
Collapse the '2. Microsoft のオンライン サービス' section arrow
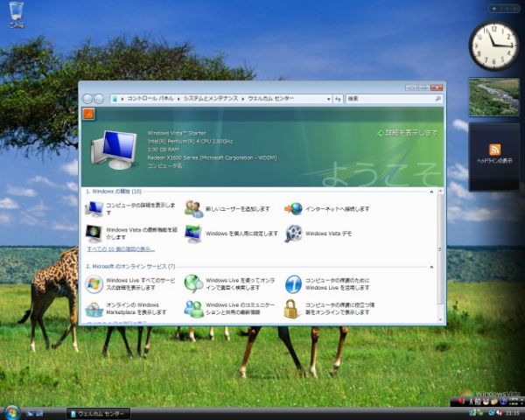[431, 266]
